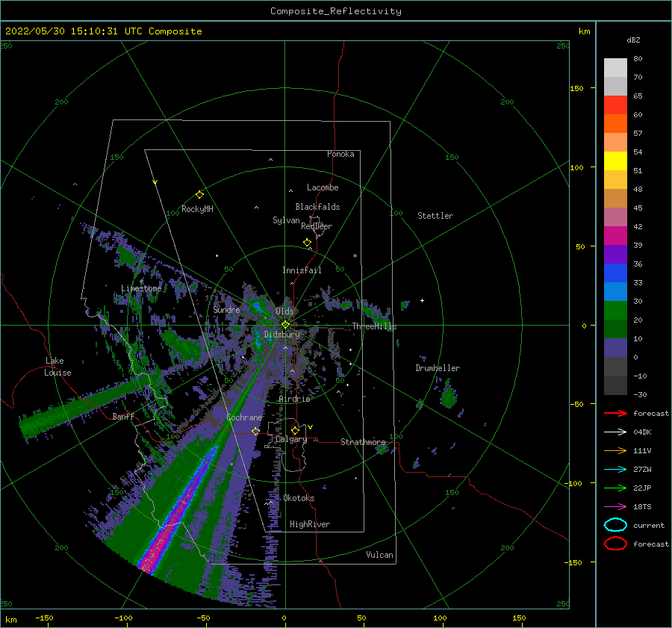
Task: Click the Ponoka city label
Action: point(340,154)
